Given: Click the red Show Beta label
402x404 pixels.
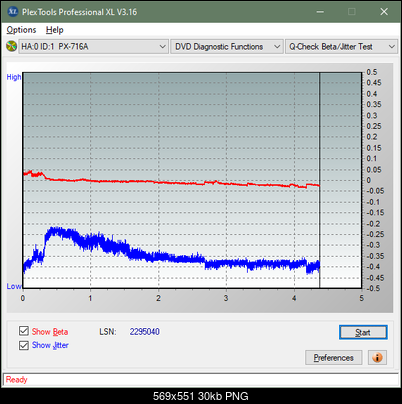Looking at the screenshot, I should 50,332.
